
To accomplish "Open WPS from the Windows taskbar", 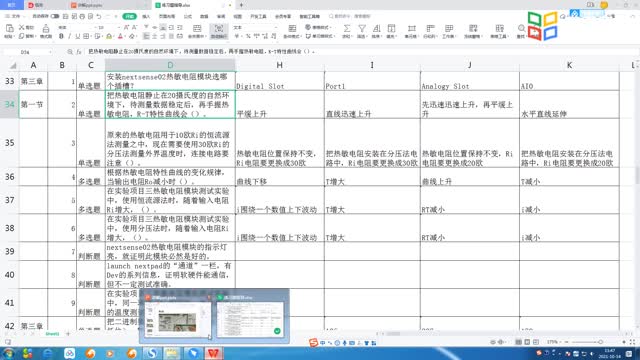I will click(x=214, y=353).
